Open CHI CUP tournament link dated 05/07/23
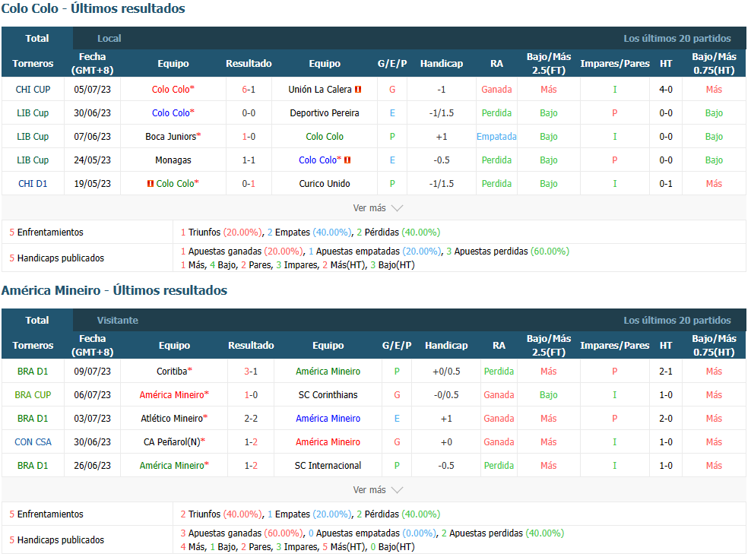Screen dimensions: 751x560 click(x=33, y=90)
